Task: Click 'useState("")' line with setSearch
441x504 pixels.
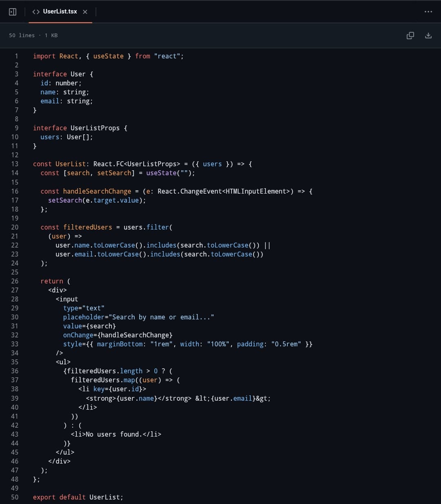Action: click(118, 173)
